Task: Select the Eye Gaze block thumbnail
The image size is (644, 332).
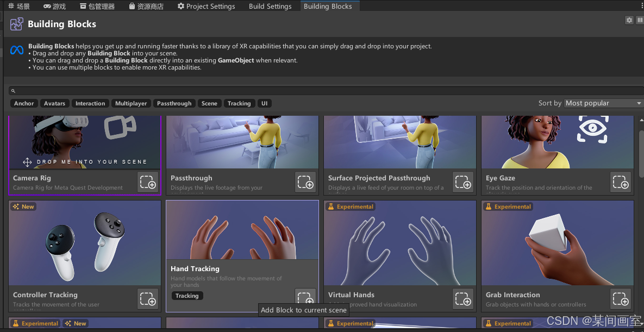Action: point(558,142)
